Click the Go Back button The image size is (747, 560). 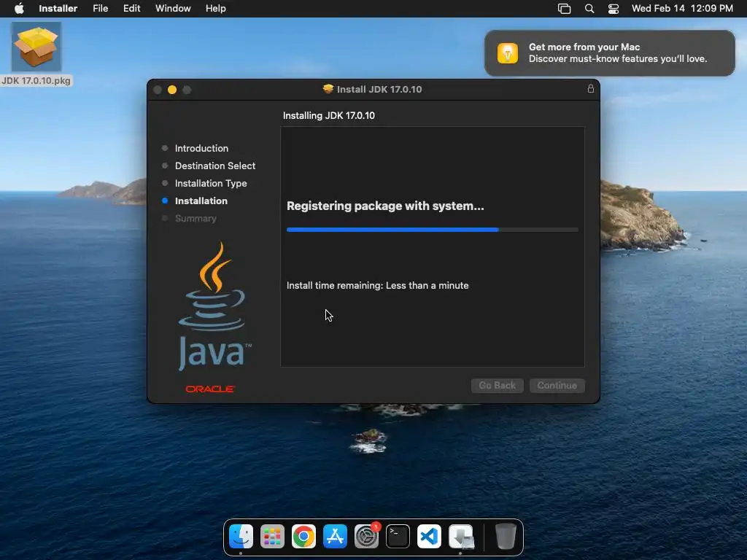pos(498,385)
